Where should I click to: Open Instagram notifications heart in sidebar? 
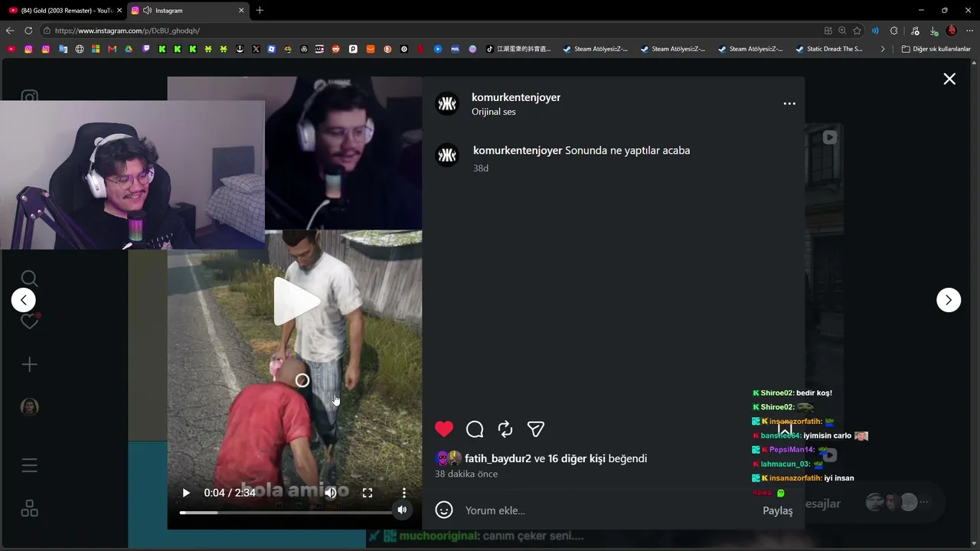[x=29, y=321]
